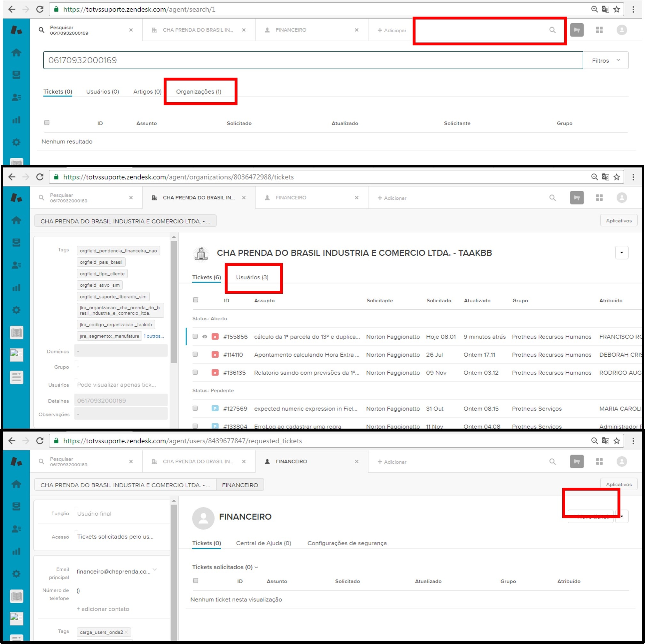This screenshot has height=644, width=645.
Task: Click the FINANCEIRO user avatar picture
Action: point(203,518)
